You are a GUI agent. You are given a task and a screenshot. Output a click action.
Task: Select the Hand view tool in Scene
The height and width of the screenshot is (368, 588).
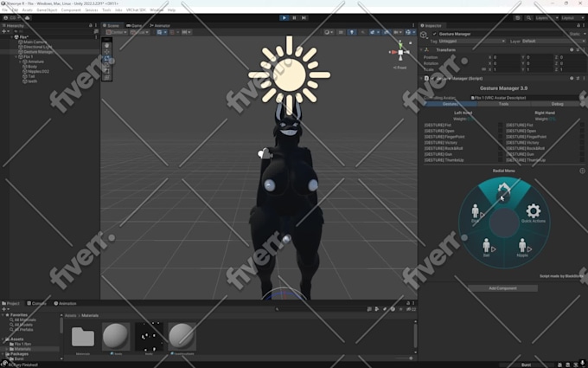coord(107,45)
